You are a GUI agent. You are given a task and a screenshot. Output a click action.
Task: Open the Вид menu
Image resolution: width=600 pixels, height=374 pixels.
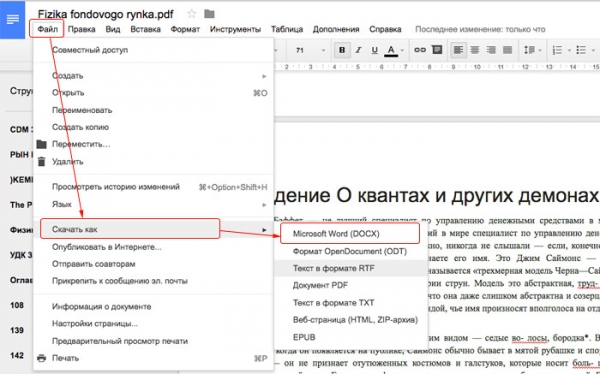point(113,29)
